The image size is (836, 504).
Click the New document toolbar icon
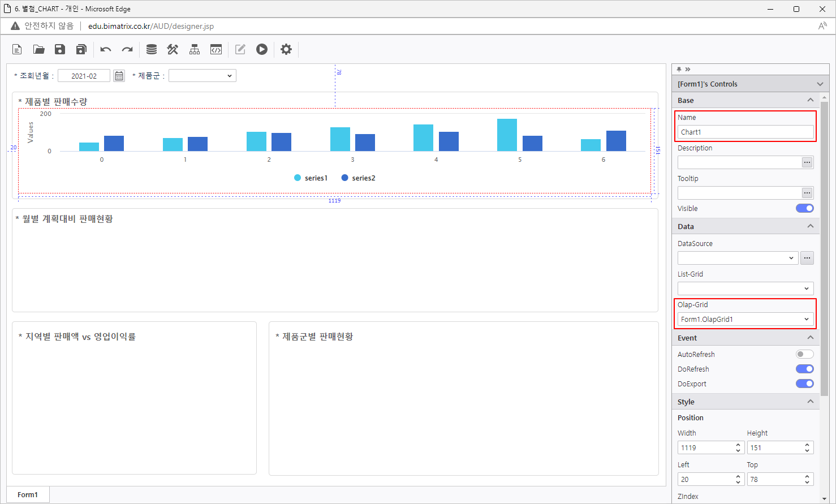click(17, 50)
